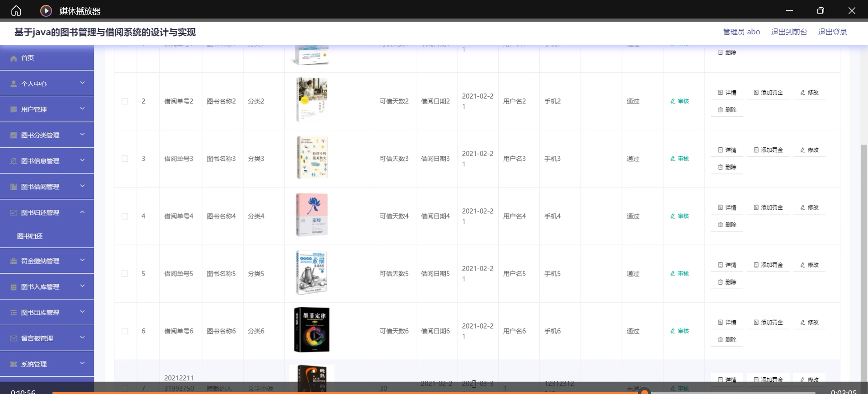The width and height of the screenshot is (868, 394).
Task: Open 留言板管理 in the sidebar
Action: [x=47, y=338]
